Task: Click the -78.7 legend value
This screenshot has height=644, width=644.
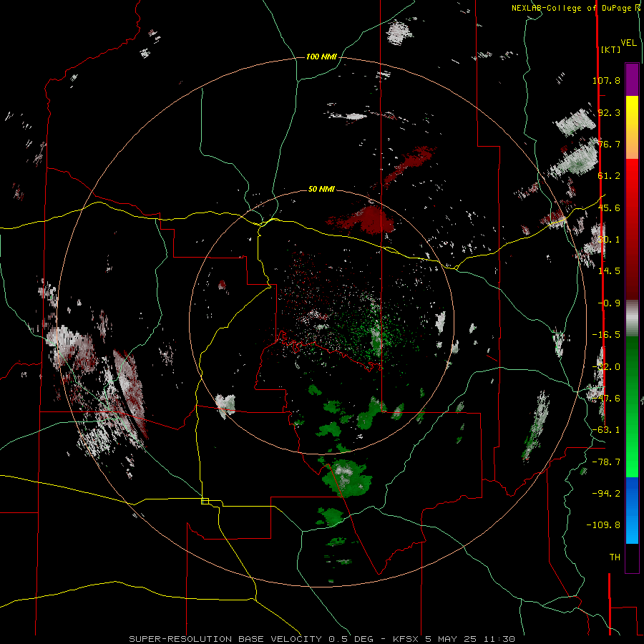Action: coord(606,462)
